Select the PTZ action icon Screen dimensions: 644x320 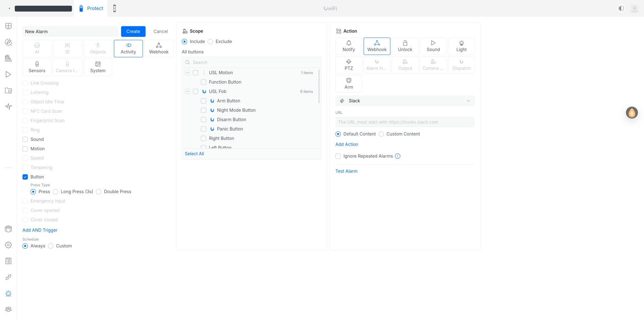point(348,62)
